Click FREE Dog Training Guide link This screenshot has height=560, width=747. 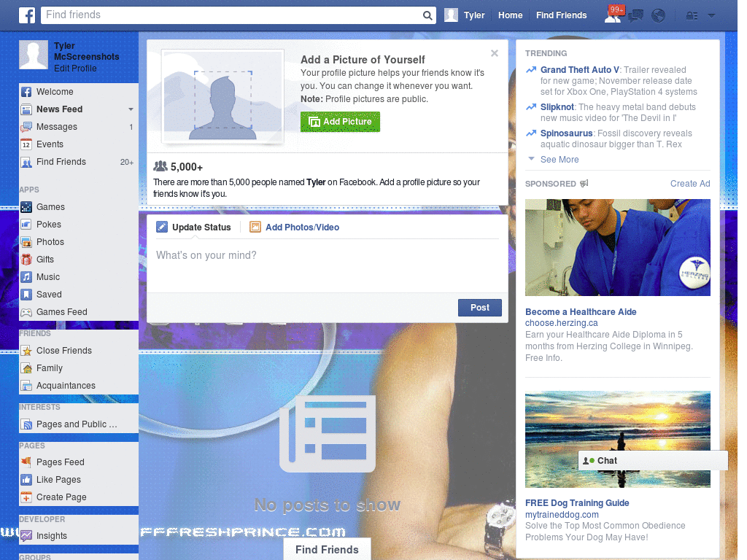(577, 503)
